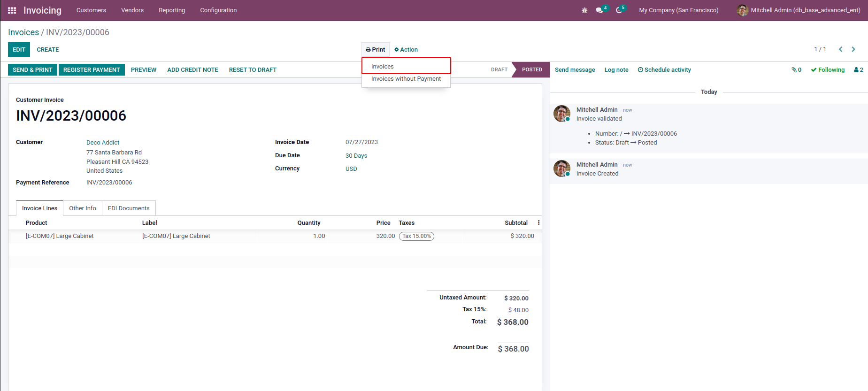Screen dimensions: 868x391
Task: Sort by Subtotal column header
Action: (516, 223)
